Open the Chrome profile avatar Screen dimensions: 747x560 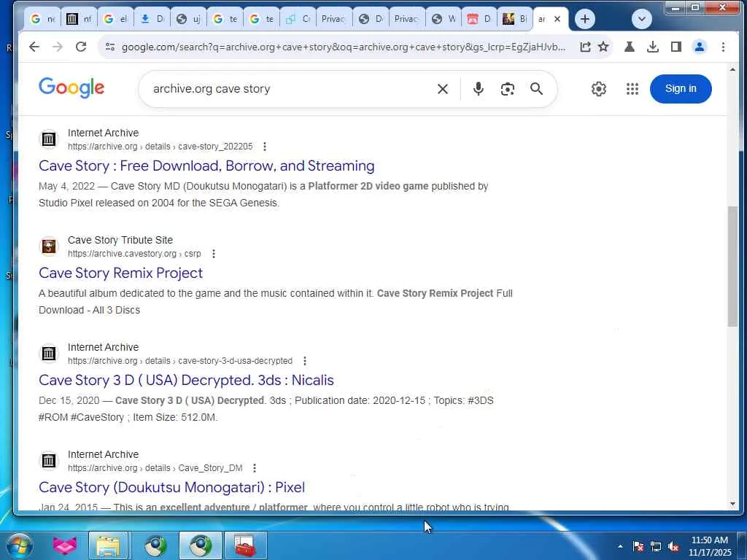point(700,47)
